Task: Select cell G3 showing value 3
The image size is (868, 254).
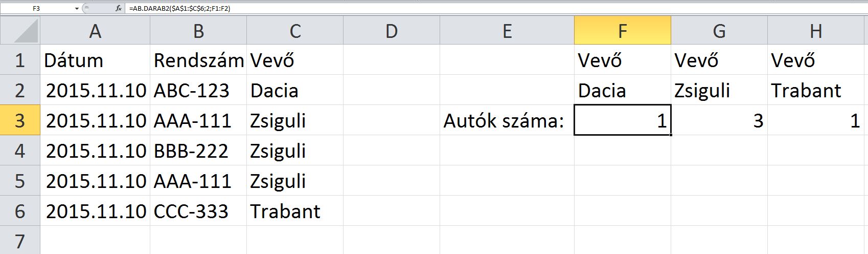Action: click(x=719, y=121)
